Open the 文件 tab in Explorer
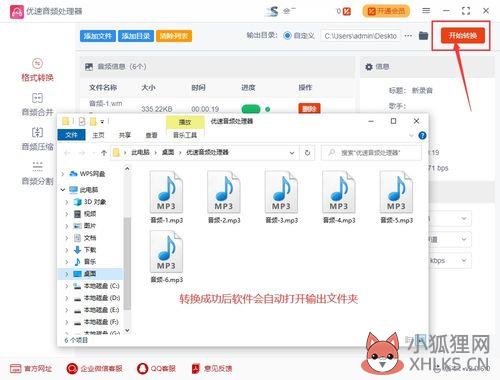Image resolution: width=500 pixels, height=380 pixels. (x=71, y=135)
